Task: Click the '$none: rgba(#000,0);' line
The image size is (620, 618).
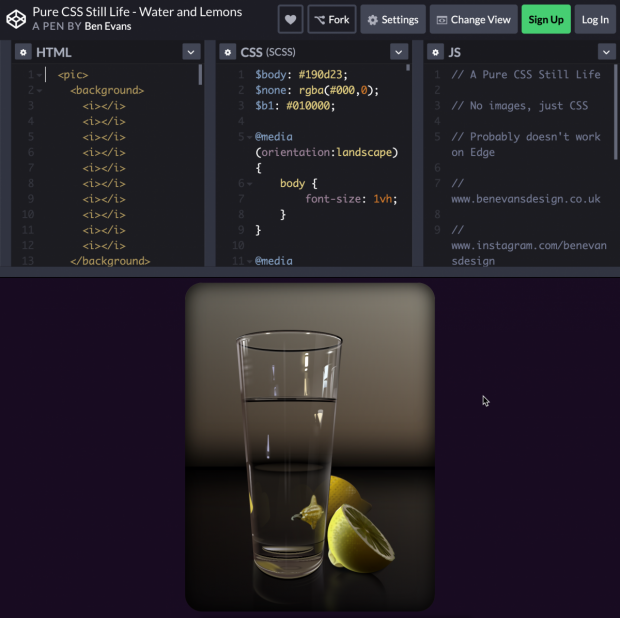Action: (x=317, y=90)
